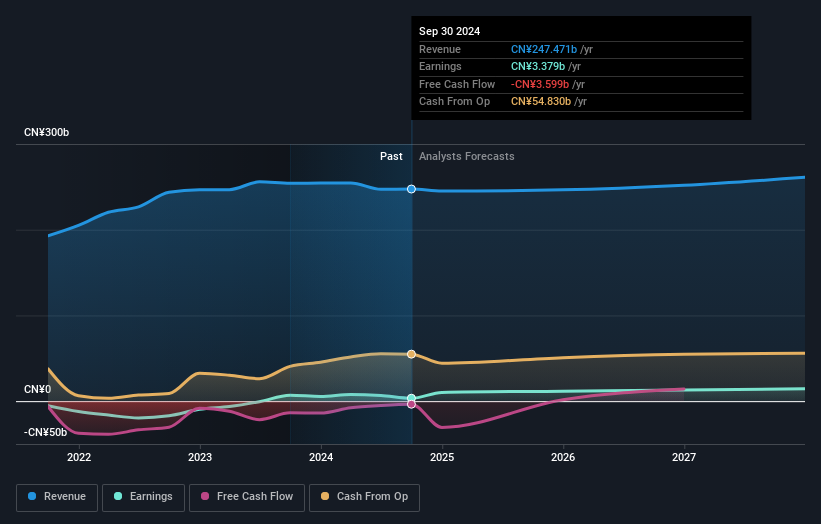Click the Revenue row label in tooltip
The width and height of the screenshot is (821, 524).
point(440,49)
